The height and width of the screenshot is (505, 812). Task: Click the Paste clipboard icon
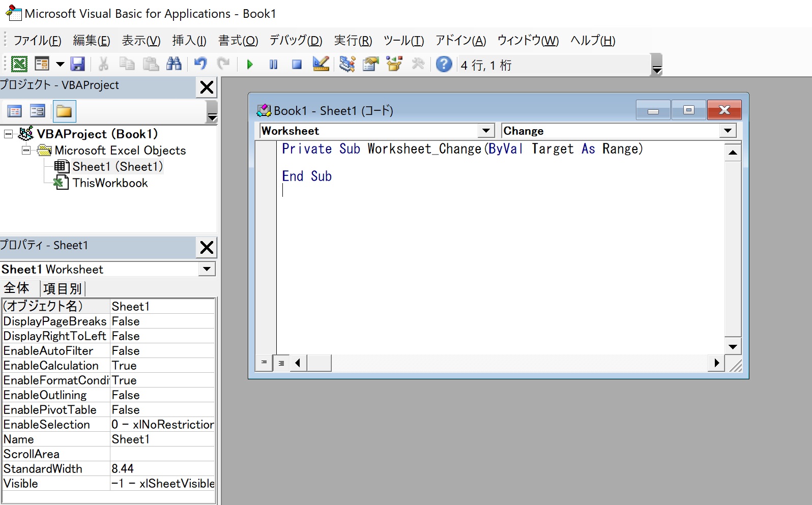[150, 64]
